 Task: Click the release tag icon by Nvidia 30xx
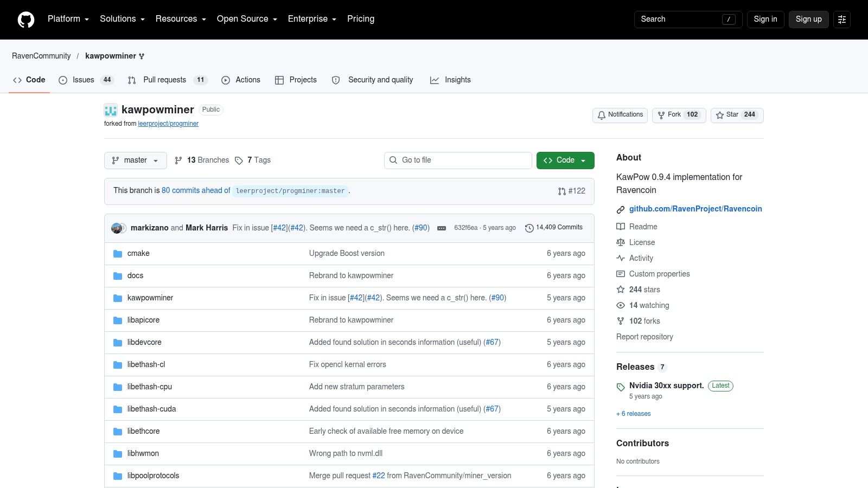[621, 387]
